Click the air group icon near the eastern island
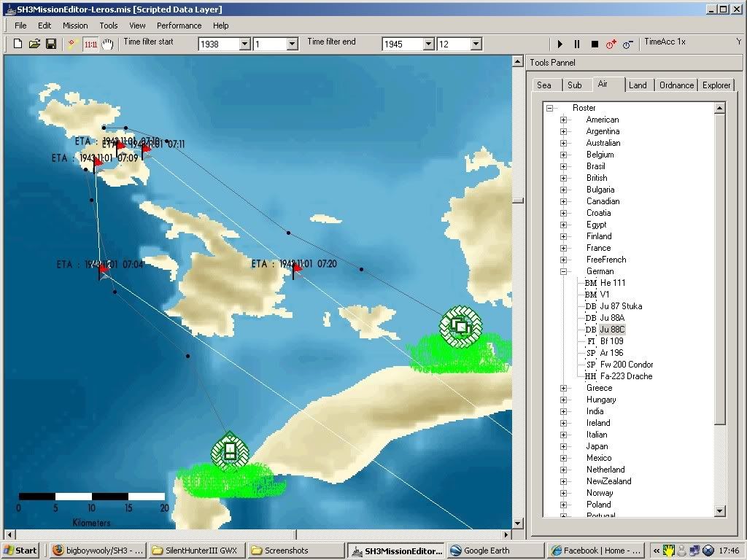 coord(461,326)
